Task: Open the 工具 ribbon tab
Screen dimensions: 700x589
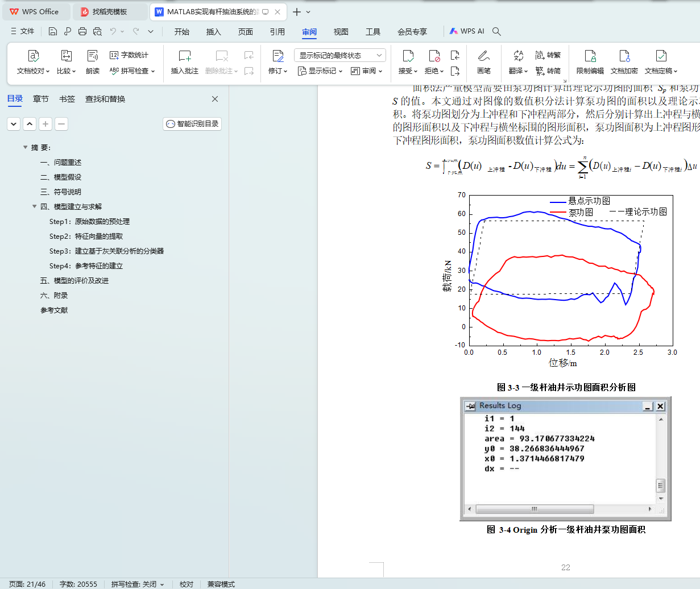Action: 373,32
